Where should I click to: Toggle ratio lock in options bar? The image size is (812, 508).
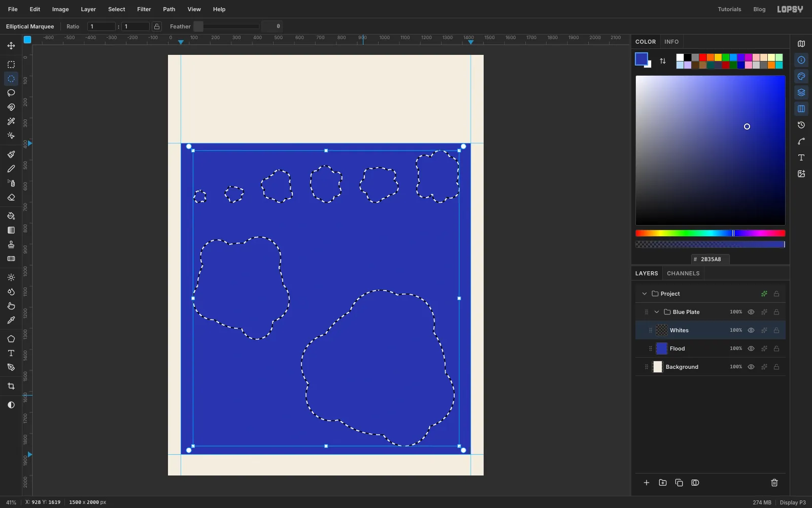[157, 26]
